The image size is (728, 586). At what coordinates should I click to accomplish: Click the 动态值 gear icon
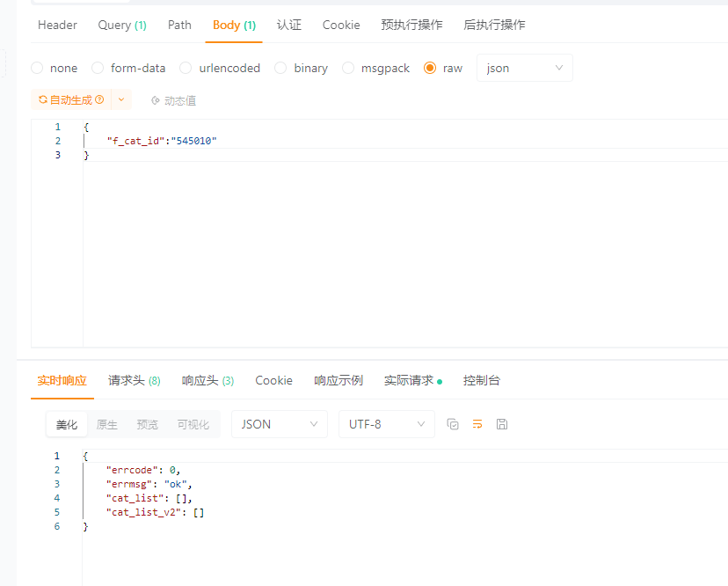pos(156,100)
